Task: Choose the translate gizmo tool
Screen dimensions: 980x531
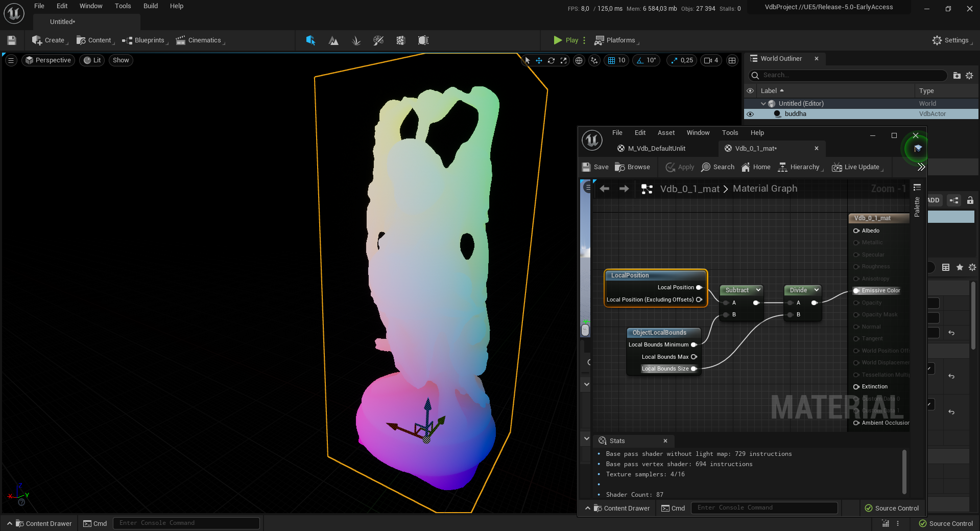Action: click(x=539, y=60)
